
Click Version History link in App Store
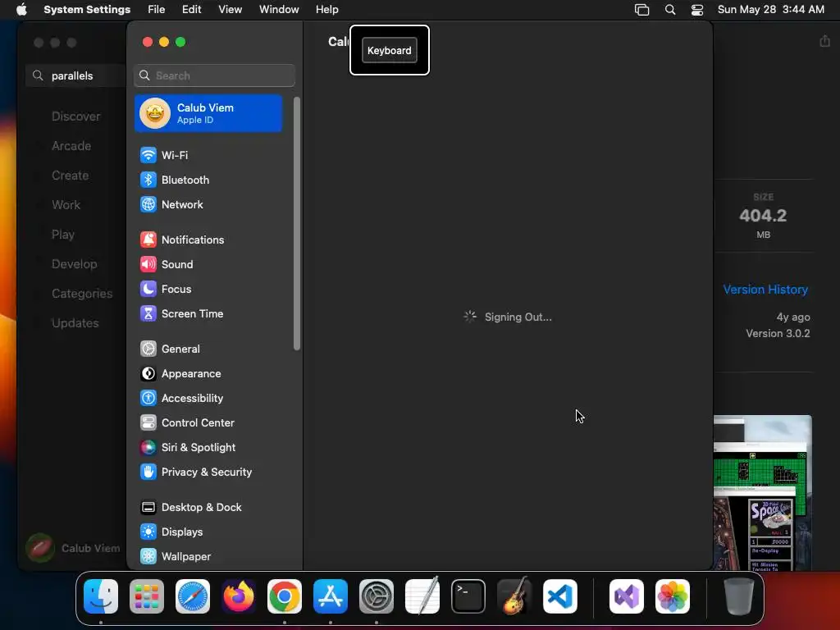point(765,290)
